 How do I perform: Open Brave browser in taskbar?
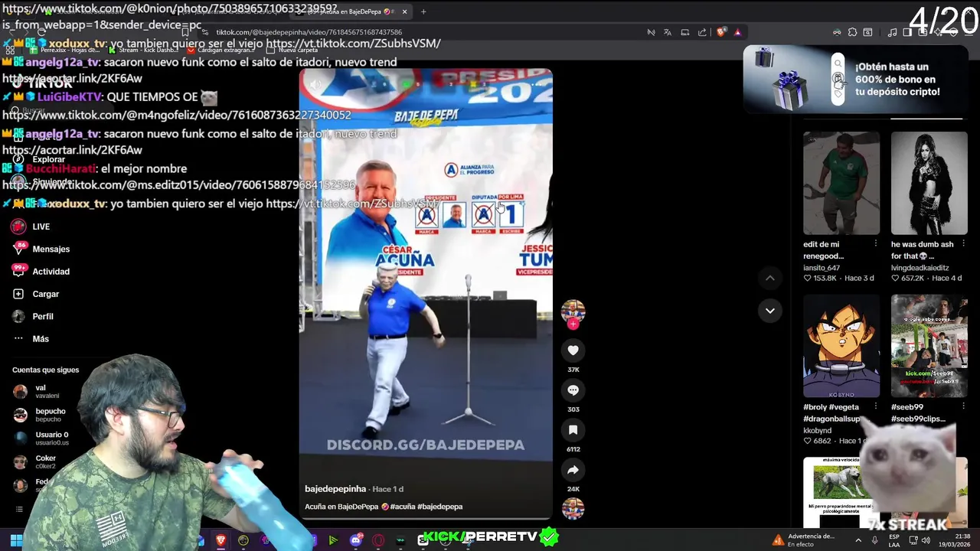220,540
